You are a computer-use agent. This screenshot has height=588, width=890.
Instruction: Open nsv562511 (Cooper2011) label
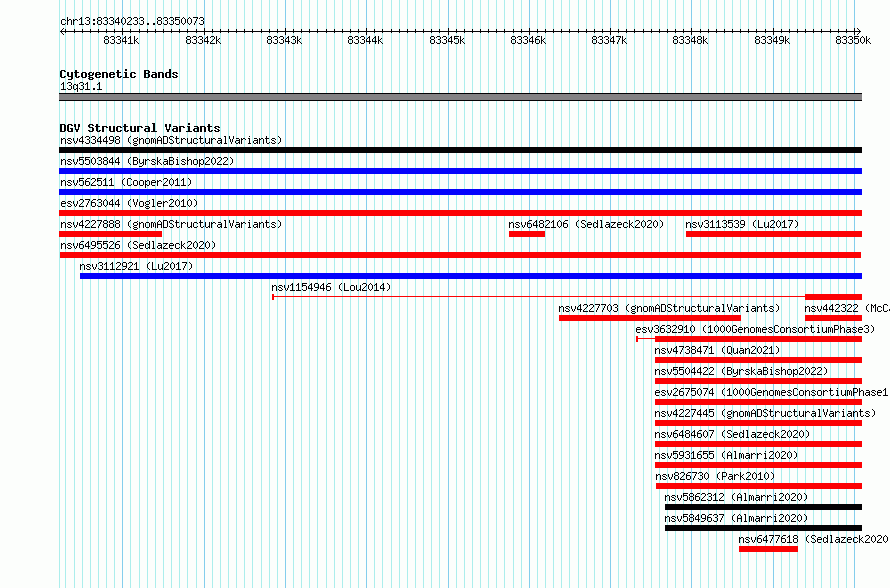pos(126,182)
